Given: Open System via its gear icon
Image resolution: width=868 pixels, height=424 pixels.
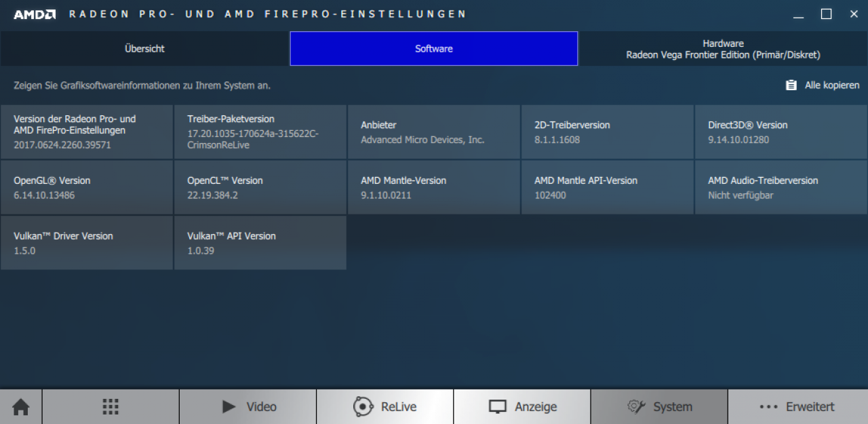Looking at the screenshot, I should click(636, 406).
